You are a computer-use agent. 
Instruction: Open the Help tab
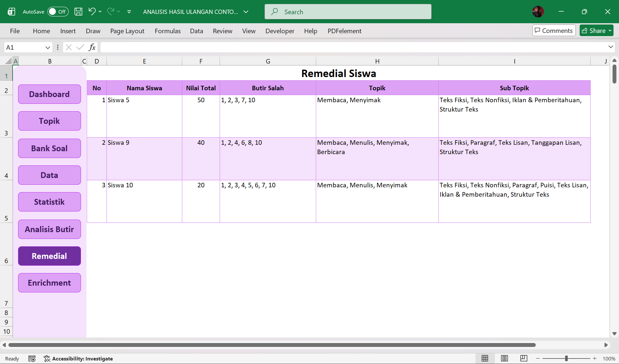tap(311, 31)
